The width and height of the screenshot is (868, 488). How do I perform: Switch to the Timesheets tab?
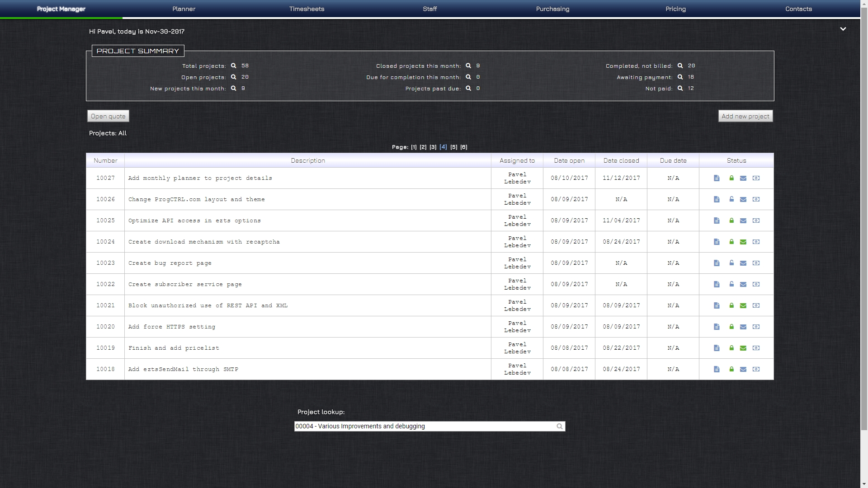click(307, 9)
